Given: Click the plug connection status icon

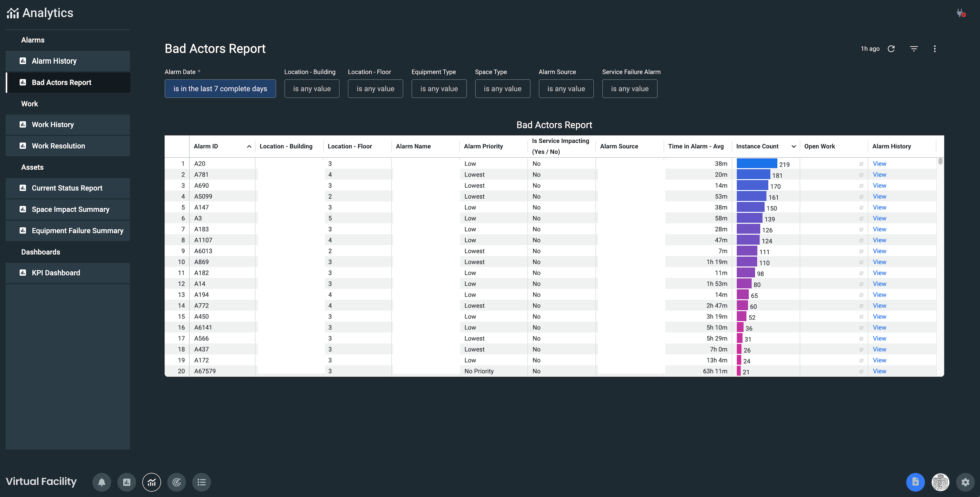Looking at the screenshot, I should tap(961, 13).
